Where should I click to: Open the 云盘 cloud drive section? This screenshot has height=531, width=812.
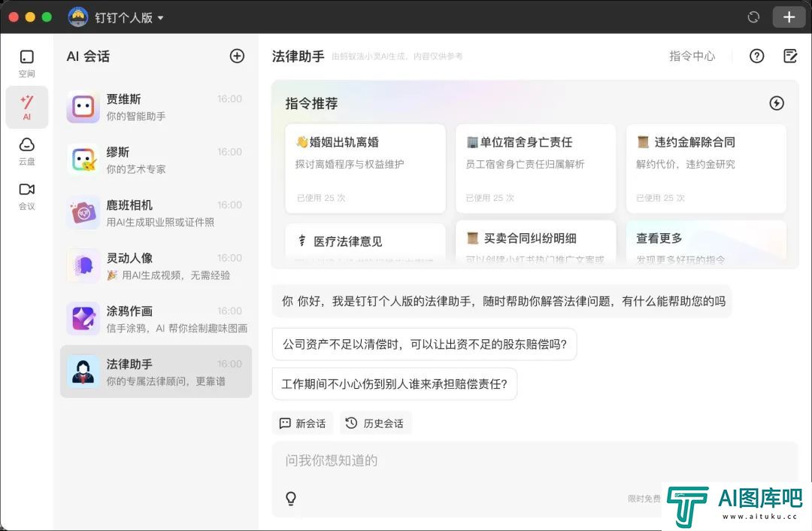click(27, 151)
